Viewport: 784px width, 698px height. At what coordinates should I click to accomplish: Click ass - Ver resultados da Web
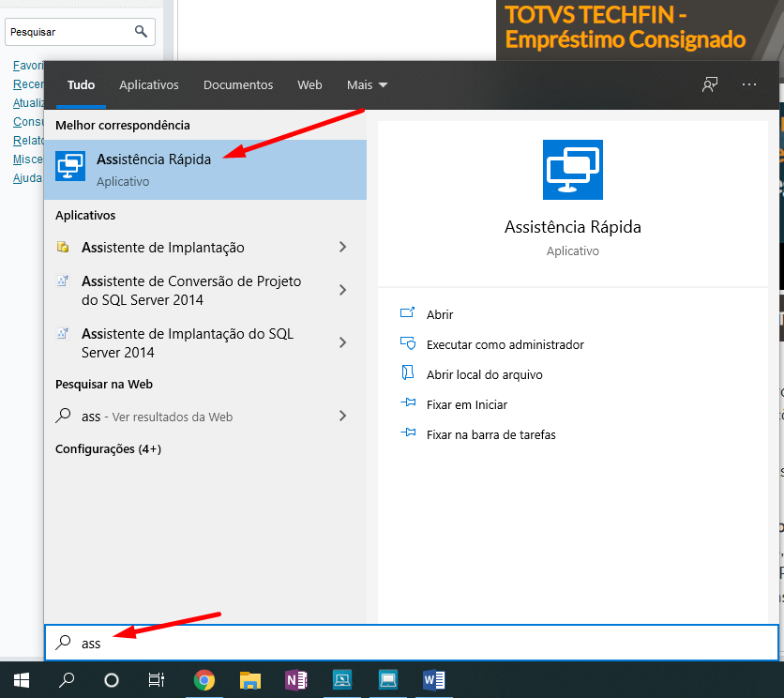157,417
